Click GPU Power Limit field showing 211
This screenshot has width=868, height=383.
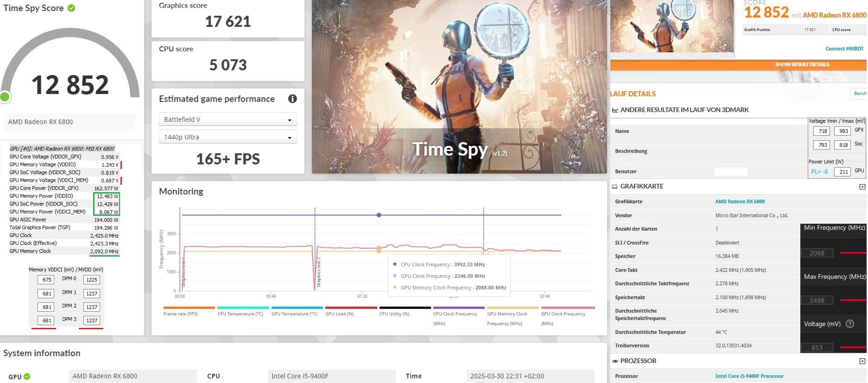pos(843,172)
